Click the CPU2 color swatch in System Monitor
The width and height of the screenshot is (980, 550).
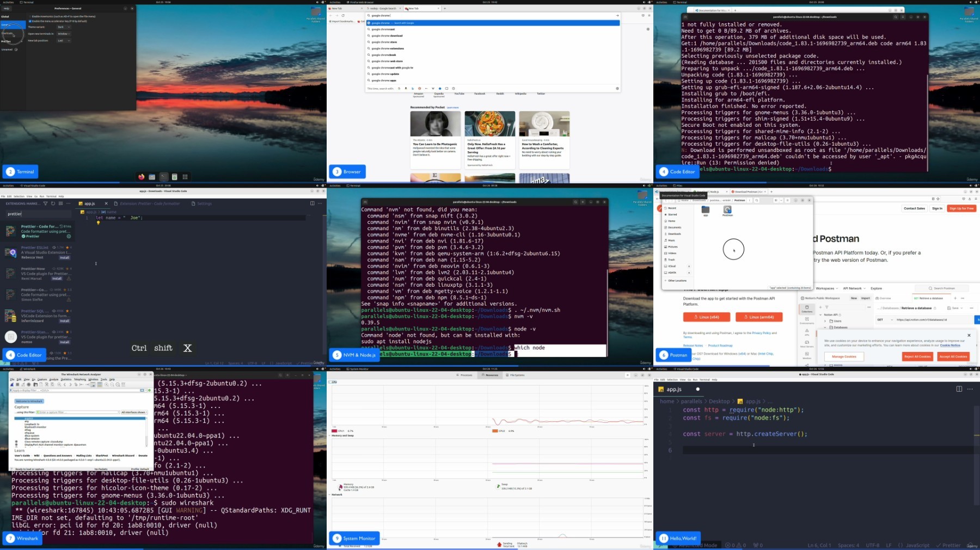[495, 431]
